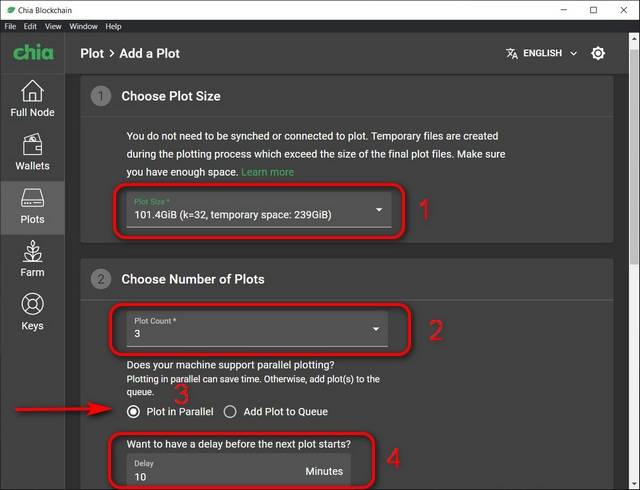Open the Window menu
This screenshot has width=640, height=490.
click(x=84, y=26)
